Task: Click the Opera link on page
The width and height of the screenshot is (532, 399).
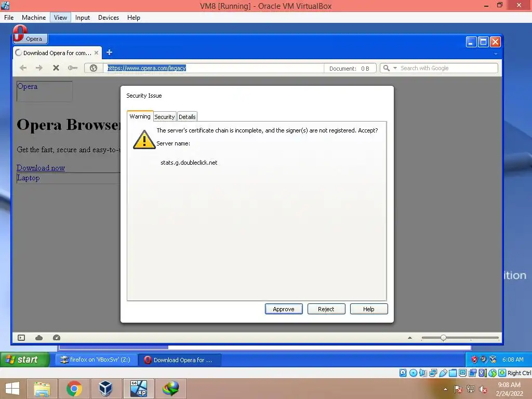Action: [27, 86]
